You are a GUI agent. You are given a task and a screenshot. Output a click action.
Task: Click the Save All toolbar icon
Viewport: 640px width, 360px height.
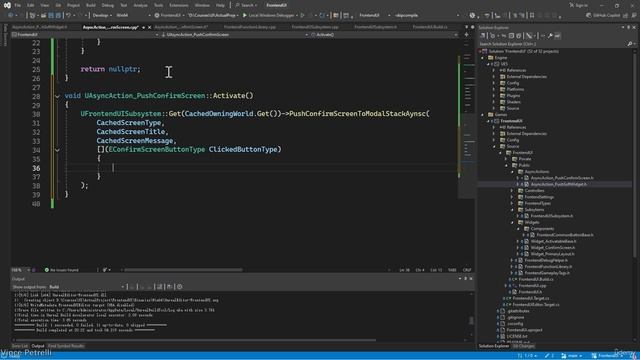point(58,16)
